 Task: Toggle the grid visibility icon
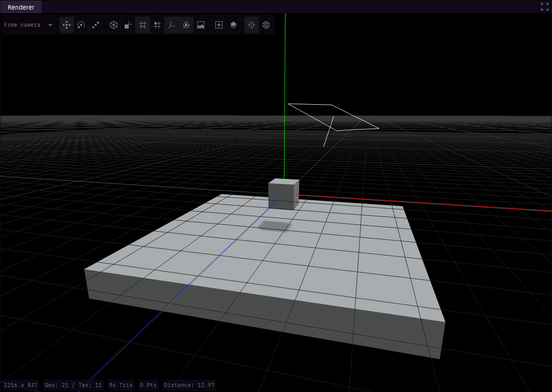point(142,25)
